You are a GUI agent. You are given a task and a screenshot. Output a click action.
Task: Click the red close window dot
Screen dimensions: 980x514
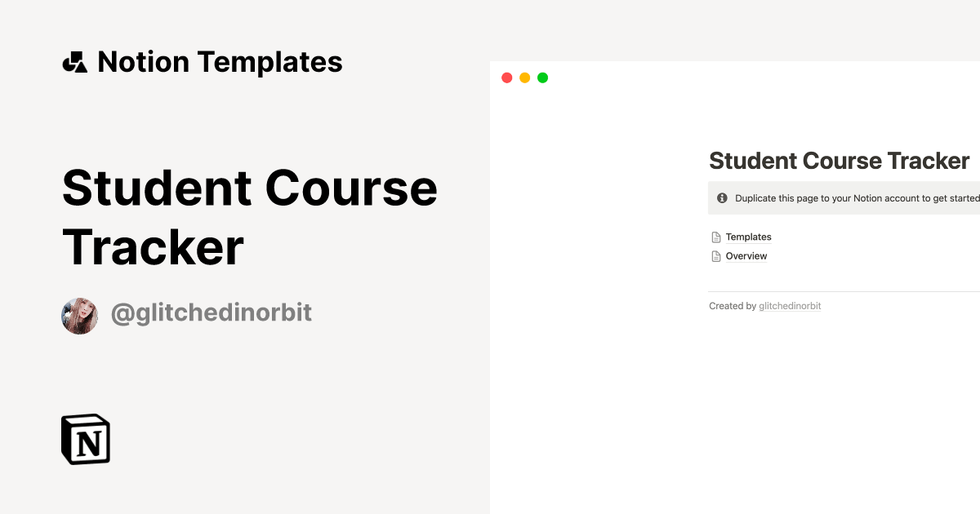506,78
